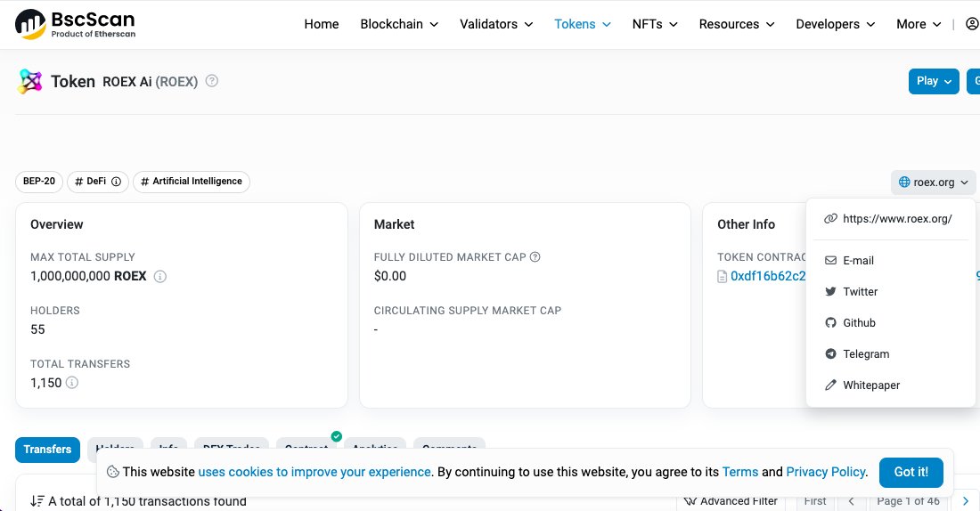Expand the Blockchain menu
The image size is (980, 511).
(399, 24)
